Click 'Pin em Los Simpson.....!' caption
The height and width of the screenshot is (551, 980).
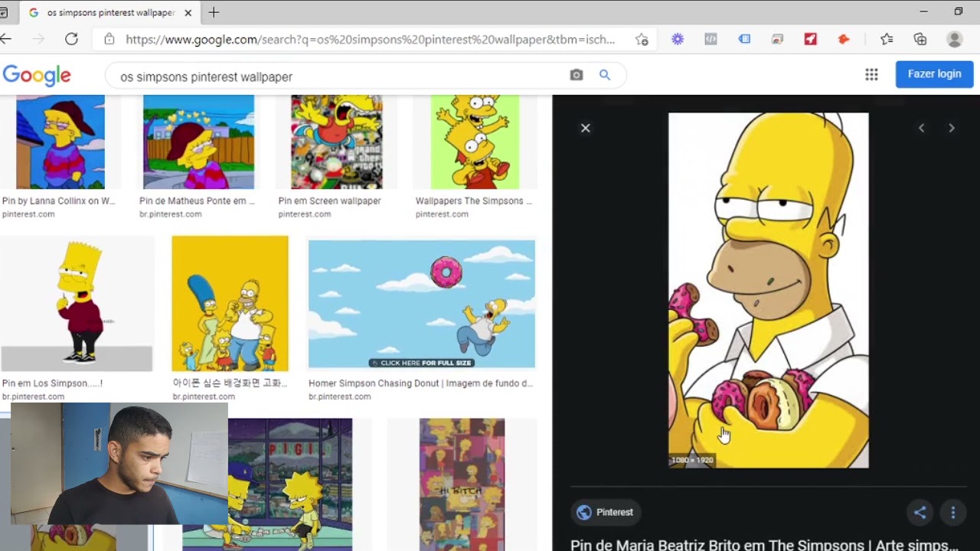point(52,383)
